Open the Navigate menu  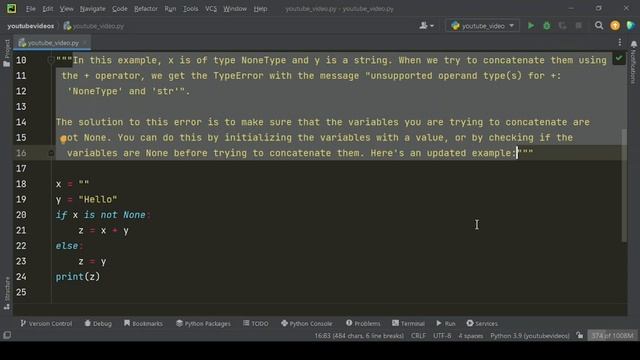(x=92, y=9)
